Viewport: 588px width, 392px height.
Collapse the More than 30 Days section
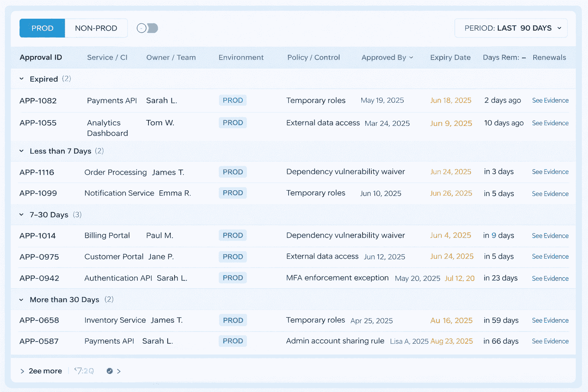point(21,300)
